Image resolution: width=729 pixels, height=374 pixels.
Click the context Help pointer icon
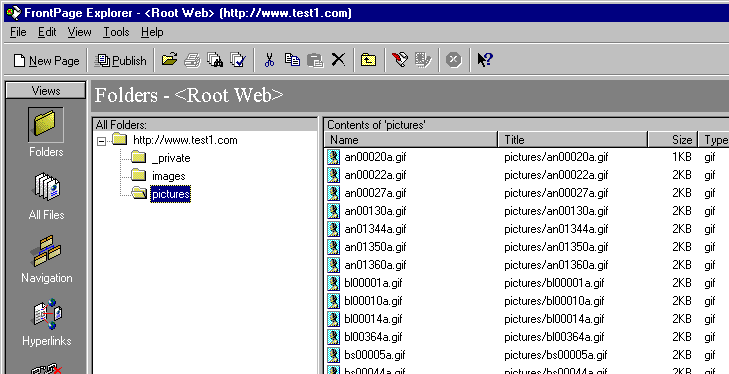point(484,60)
